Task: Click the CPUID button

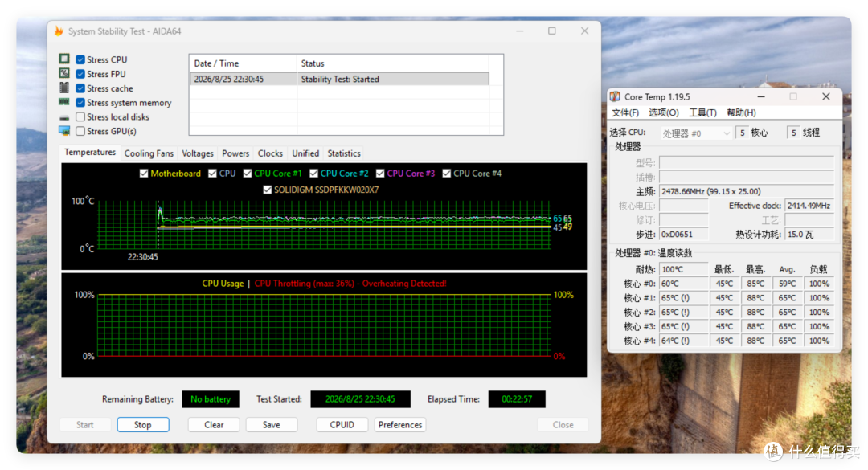Action: (x=342, y=424)
